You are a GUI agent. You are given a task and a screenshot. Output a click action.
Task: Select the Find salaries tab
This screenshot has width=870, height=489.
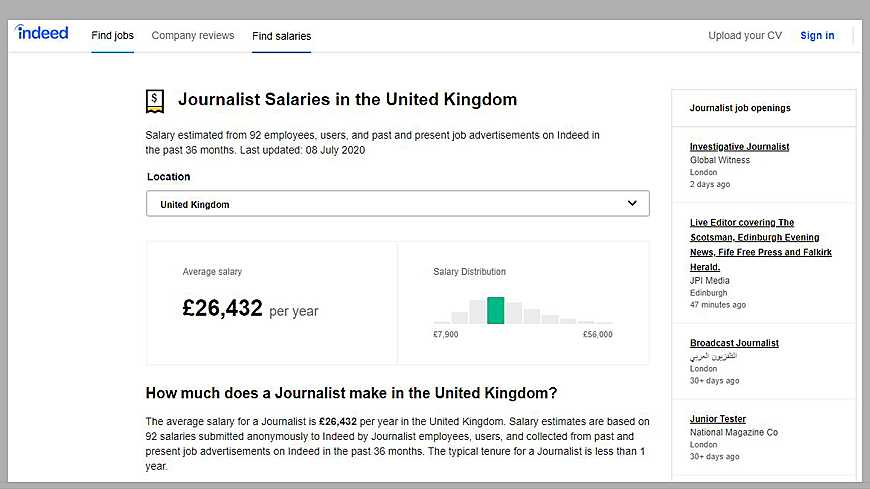(281, 36)
